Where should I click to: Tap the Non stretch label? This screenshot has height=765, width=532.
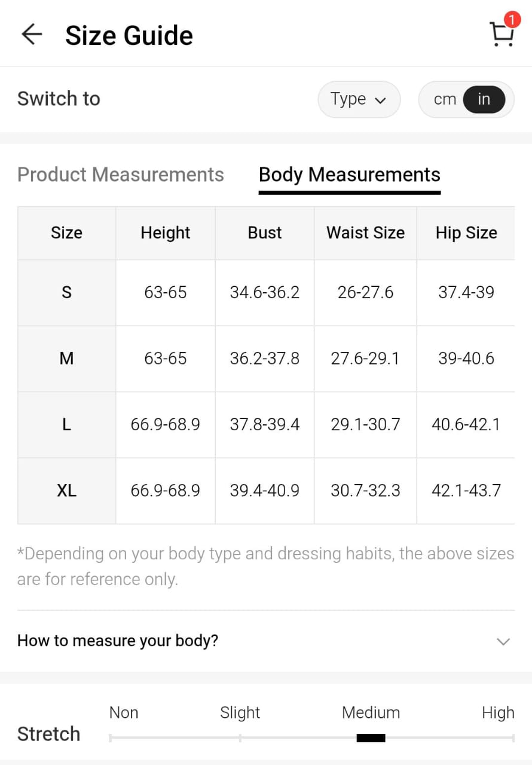tap(124, 712)
